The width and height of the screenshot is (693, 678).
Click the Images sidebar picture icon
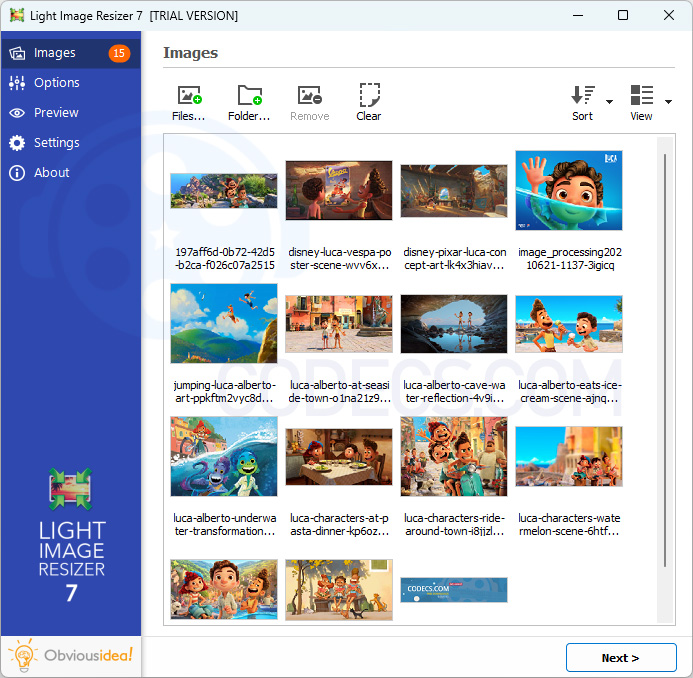(17, 53)
